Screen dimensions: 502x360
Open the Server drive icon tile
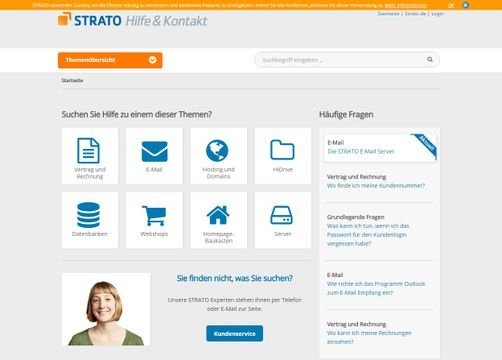283,220
